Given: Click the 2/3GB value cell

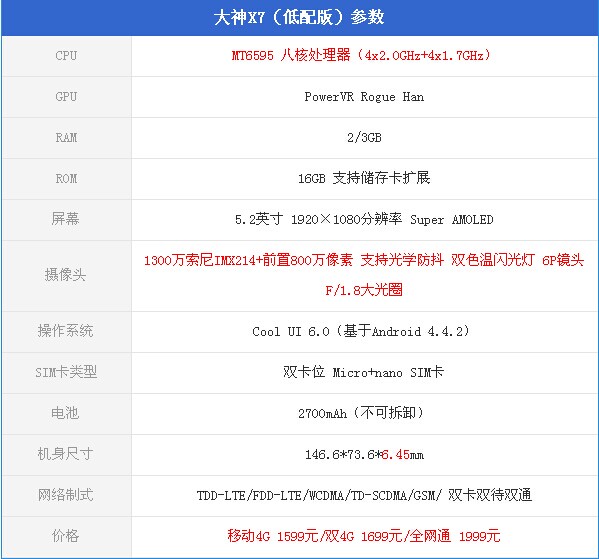Looking at the screenshot, I should pos(364,138).
